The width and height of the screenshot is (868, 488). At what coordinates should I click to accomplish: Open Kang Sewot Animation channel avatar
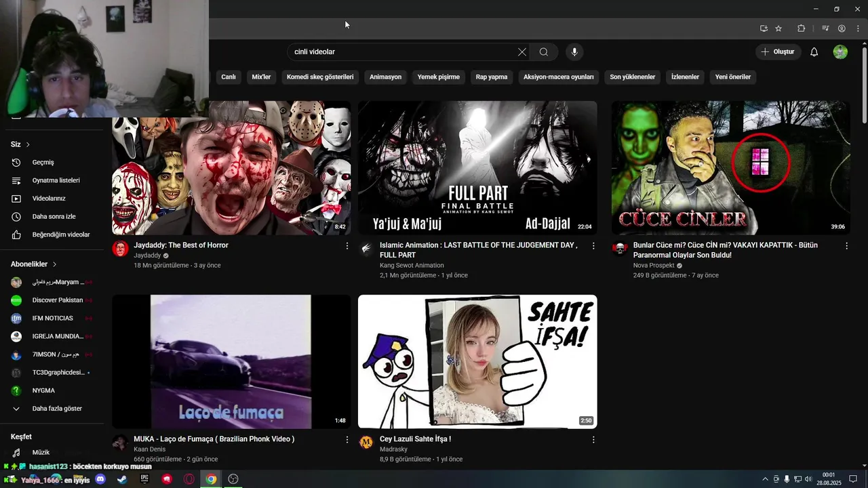[366, 249]
